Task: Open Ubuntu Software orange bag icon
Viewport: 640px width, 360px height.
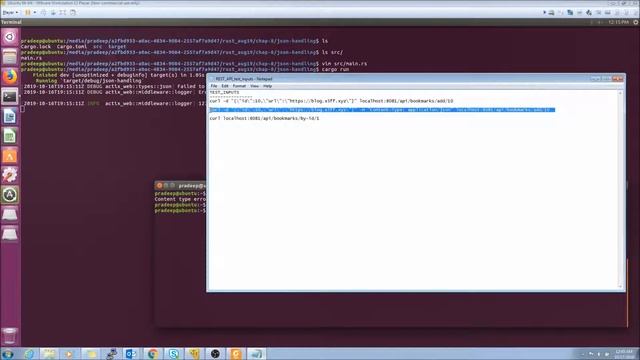Action: click(10, 156)
